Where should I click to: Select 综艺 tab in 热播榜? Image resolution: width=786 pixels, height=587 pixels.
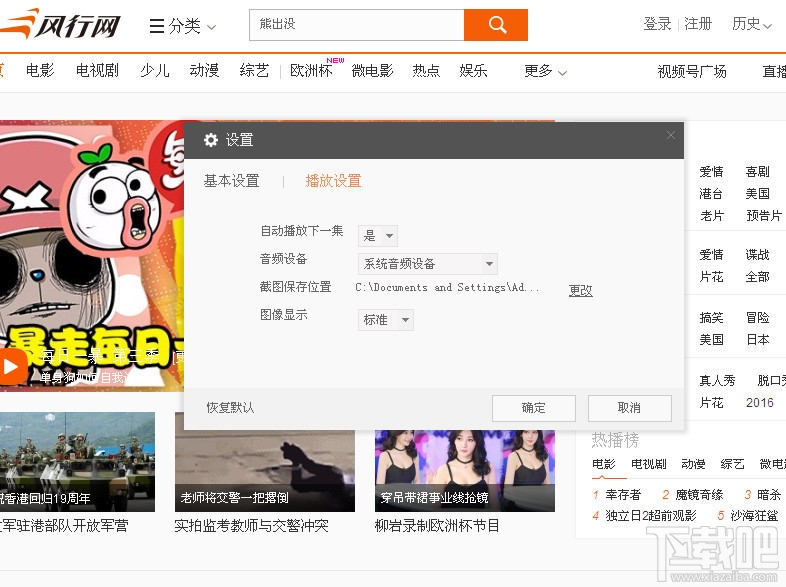[x=732, y=464]
